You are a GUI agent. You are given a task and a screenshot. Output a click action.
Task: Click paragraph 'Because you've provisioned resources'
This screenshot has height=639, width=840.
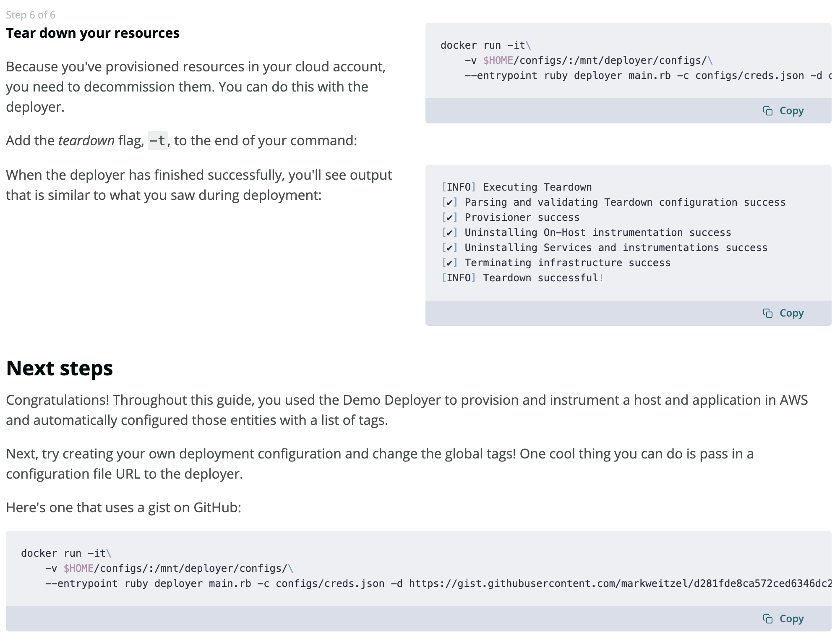coord(196,87)
